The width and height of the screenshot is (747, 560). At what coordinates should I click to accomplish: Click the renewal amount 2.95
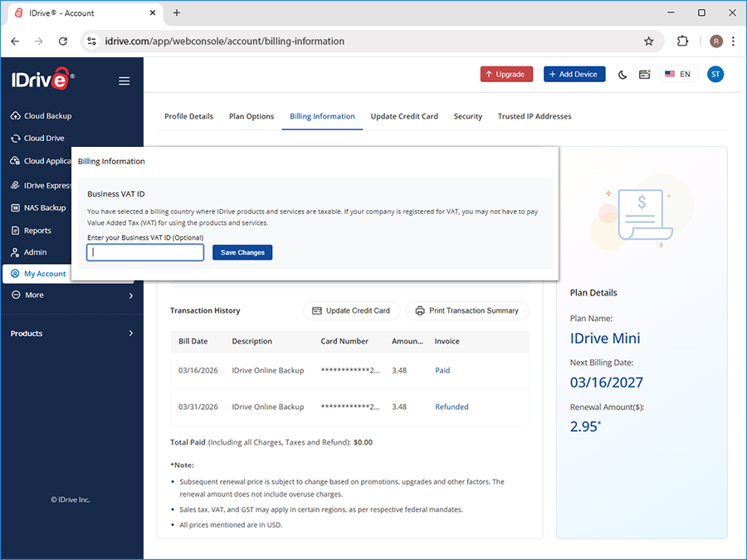click(585, 426)
